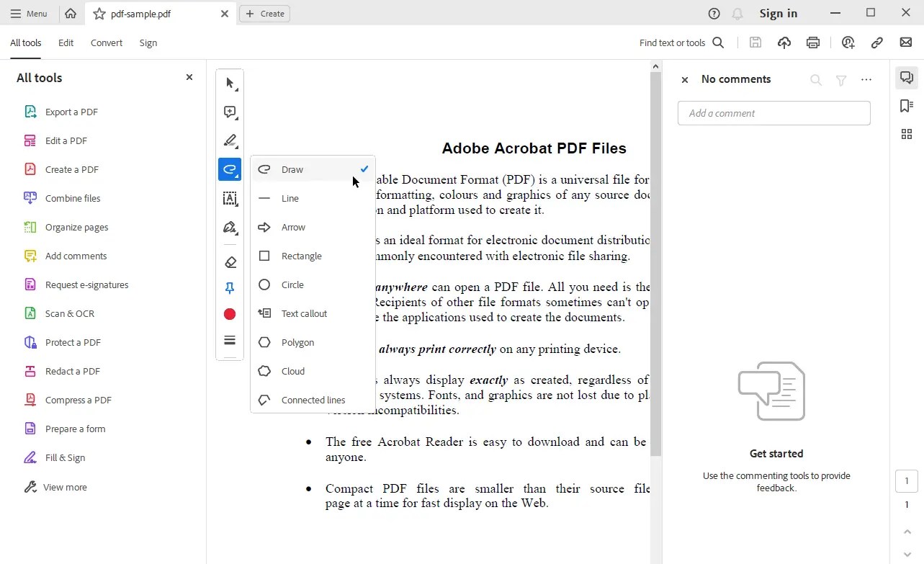Open Edit a PDF tool
924x564 pixels.
(x=55, y=140)
